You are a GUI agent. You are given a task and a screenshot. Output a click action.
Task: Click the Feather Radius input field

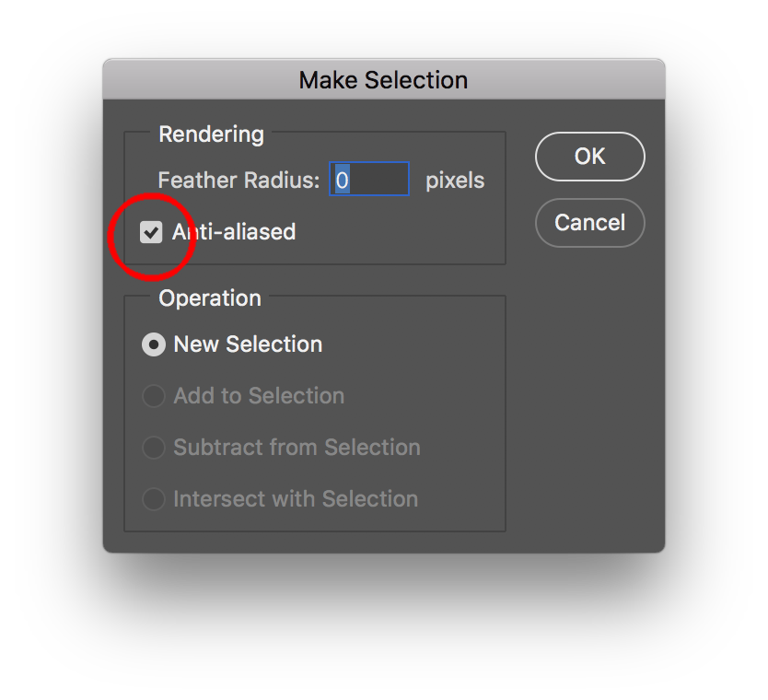point(369,180)
